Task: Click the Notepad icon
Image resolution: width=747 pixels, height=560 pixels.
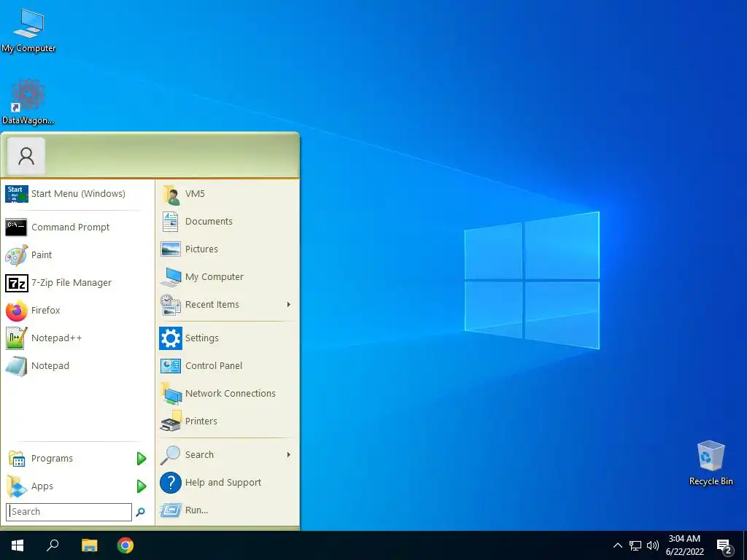Action: coord(16,366)
